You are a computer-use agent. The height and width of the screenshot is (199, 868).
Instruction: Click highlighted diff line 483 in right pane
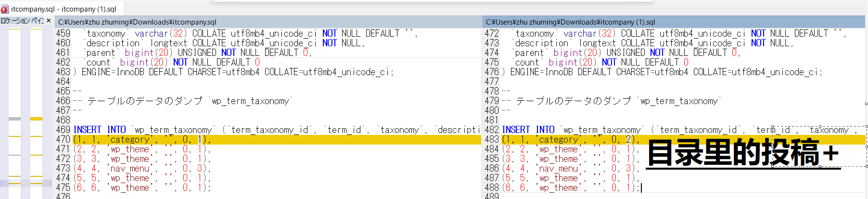[x=568, y=140]
